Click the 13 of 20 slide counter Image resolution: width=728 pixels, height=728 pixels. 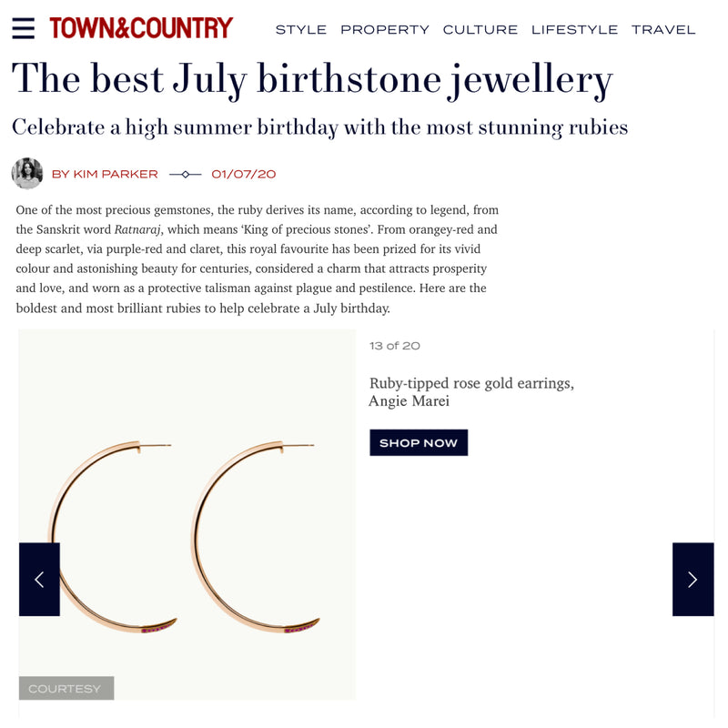coord(395,346)
